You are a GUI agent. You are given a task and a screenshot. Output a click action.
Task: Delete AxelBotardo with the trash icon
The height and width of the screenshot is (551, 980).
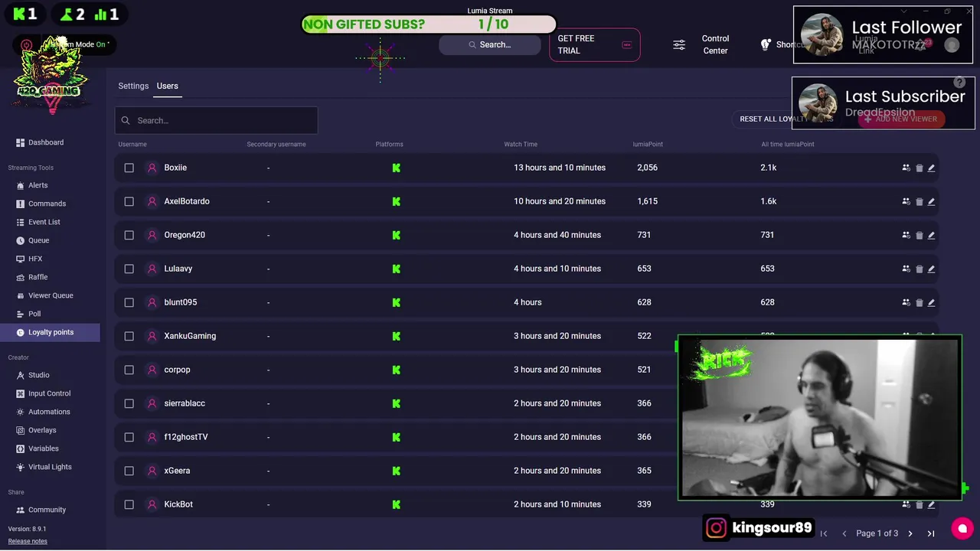point(919,201)
